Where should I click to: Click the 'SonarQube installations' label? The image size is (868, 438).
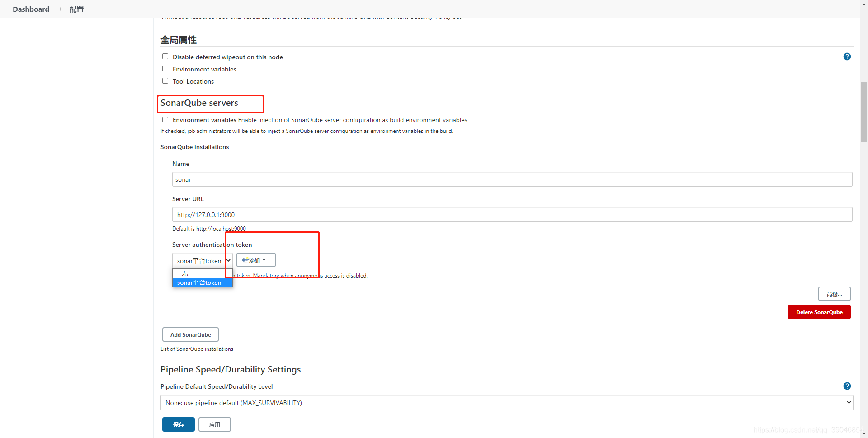[195, 147]
